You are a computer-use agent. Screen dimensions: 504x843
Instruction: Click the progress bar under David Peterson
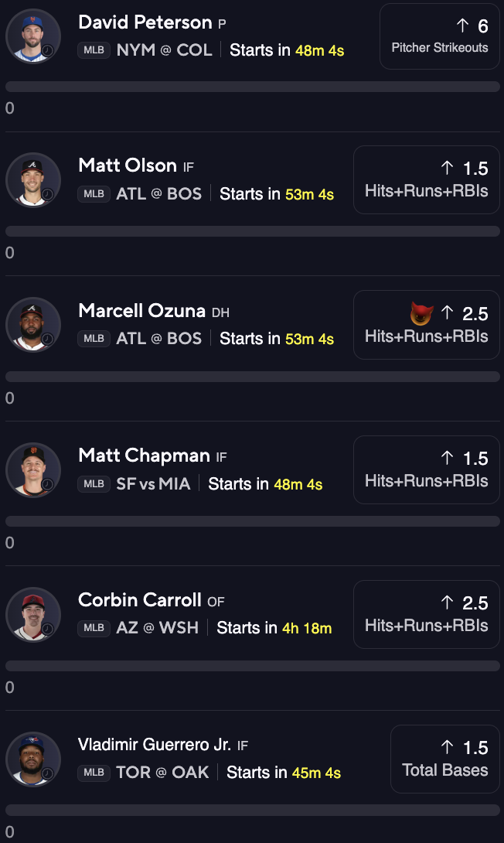click(x=252, y=87)
